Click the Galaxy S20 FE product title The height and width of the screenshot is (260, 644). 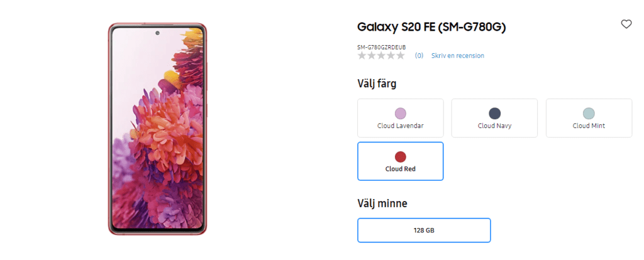tap(431, 27)
